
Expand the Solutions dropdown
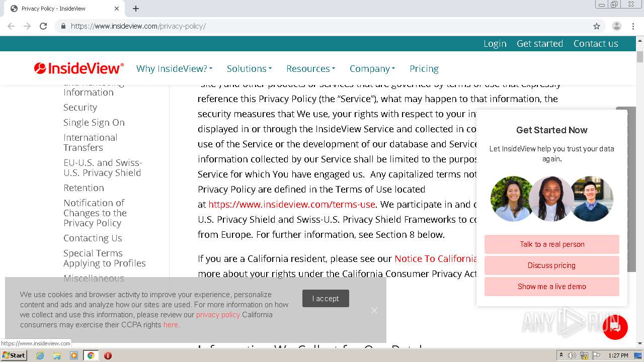pos(249,68)
